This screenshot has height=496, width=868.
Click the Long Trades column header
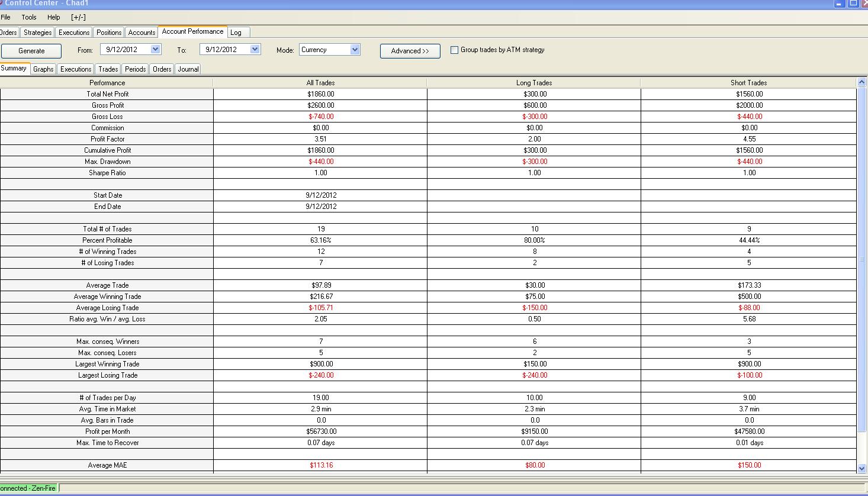(x=534, y=83)
